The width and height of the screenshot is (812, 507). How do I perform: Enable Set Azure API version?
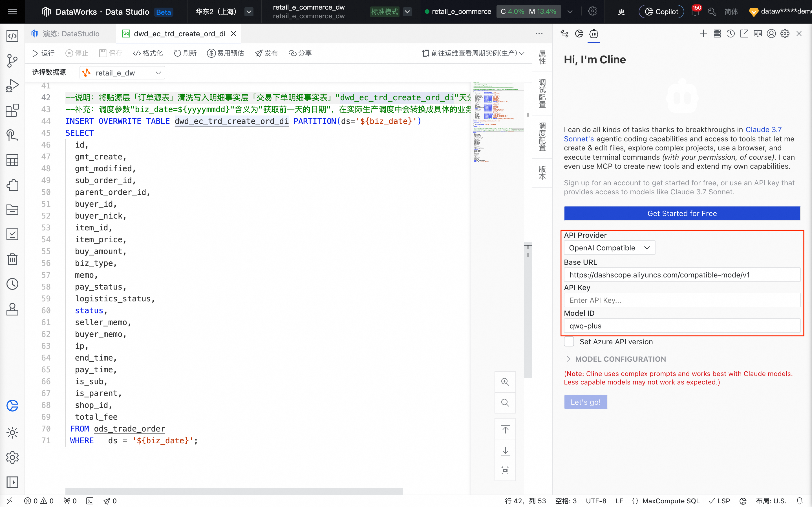tap(569, 341)
